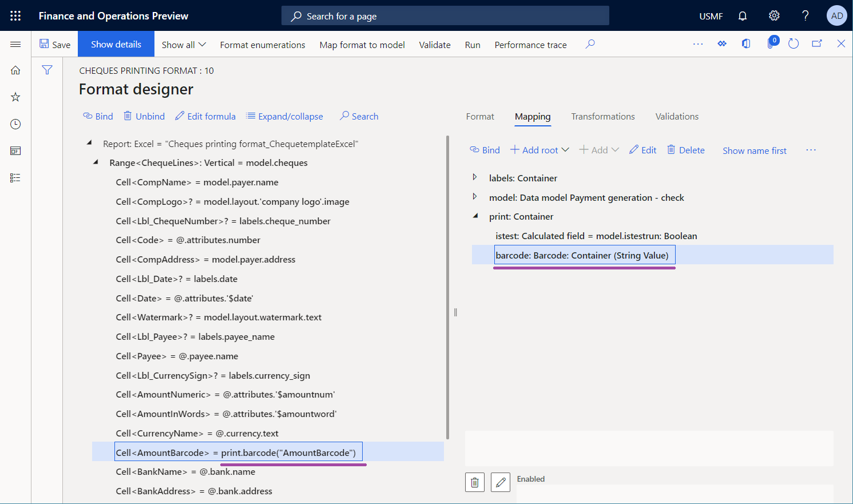Open the ellipsis more options in action pane
Viewport: 853px width, 504px height.
(x=698, y=44)
